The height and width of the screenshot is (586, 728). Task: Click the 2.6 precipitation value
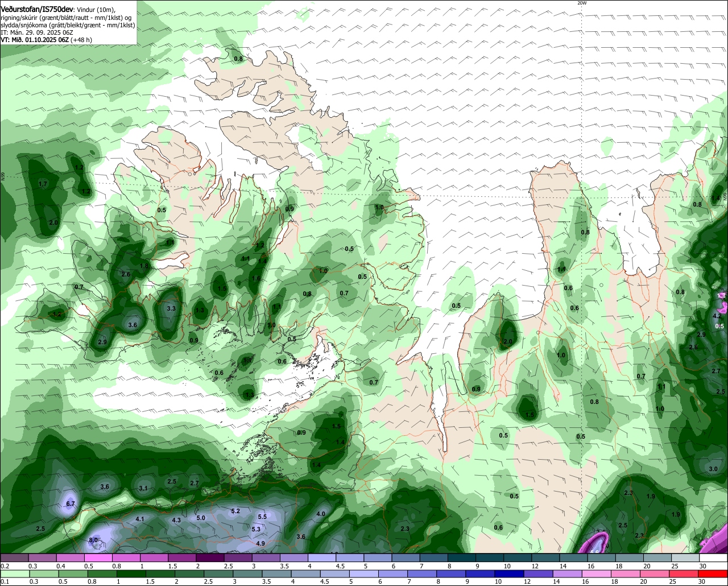click(126, 274)
